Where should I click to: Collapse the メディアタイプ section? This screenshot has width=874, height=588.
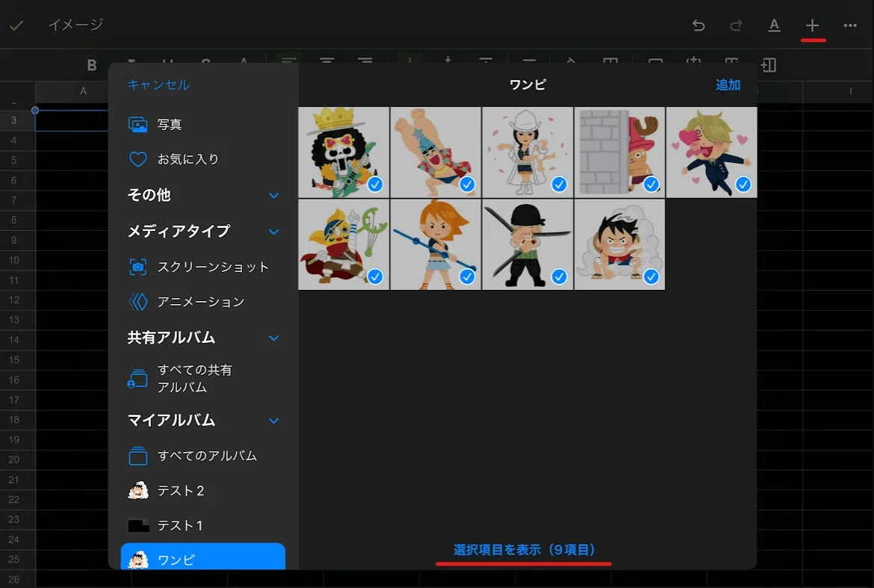pyautogui.click(x=273, y=232)
